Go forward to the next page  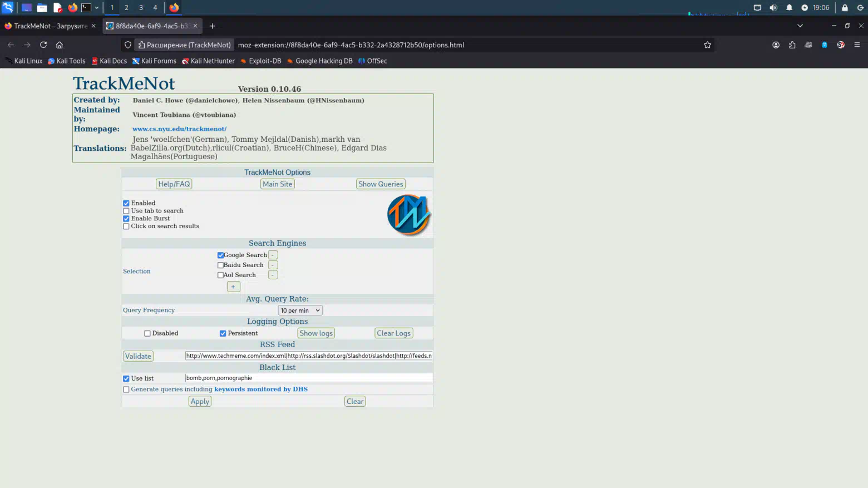(x=27, y=45)
